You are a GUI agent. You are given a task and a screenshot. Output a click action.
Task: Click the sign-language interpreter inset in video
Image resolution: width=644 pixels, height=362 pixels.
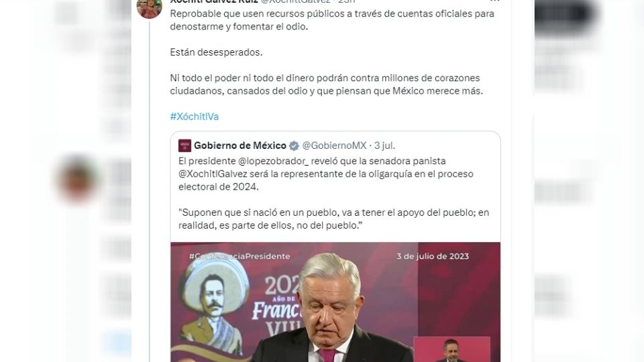pyautogui.click(x=451, y=349)
